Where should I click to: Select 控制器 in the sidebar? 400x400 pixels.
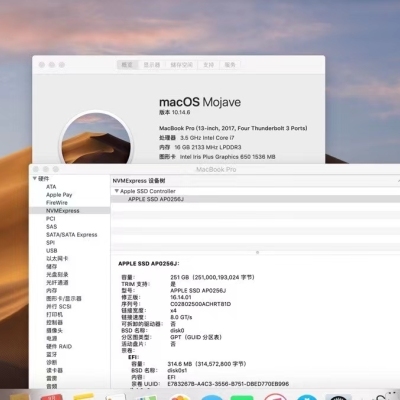click(54, 323)
